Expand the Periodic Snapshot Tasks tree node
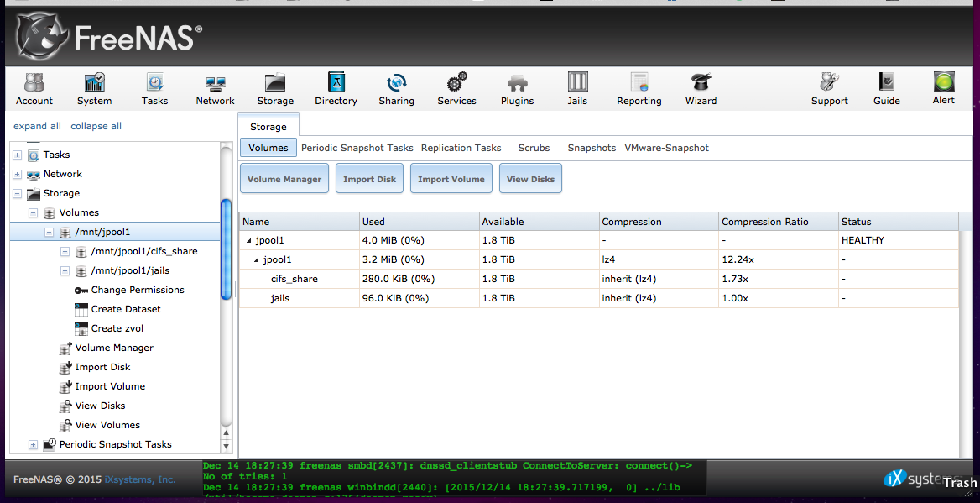The width and height of the screenshot is (980, 503). 33,444
